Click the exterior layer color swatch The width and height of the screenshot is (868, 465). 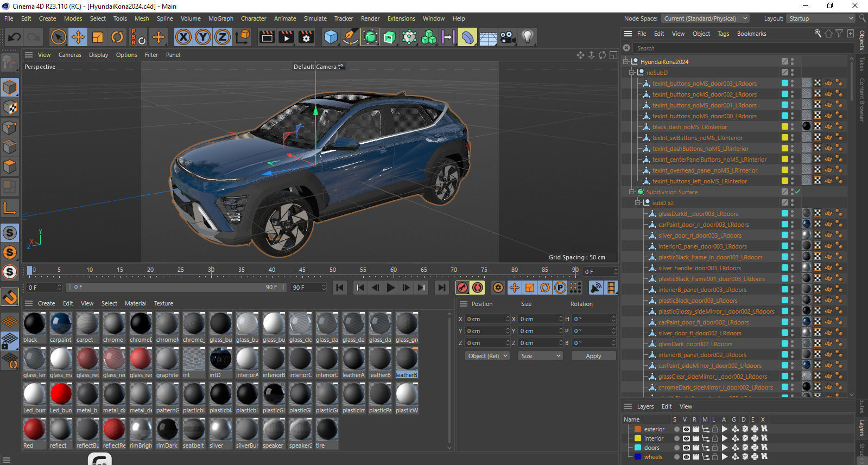pos(638,429)
